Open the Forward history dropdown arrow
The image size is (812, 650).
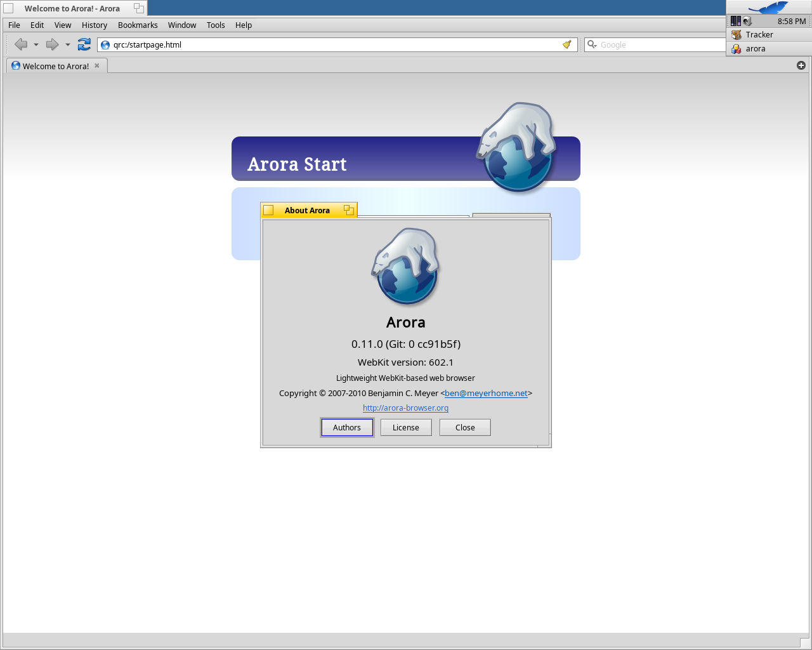[68, 44]
